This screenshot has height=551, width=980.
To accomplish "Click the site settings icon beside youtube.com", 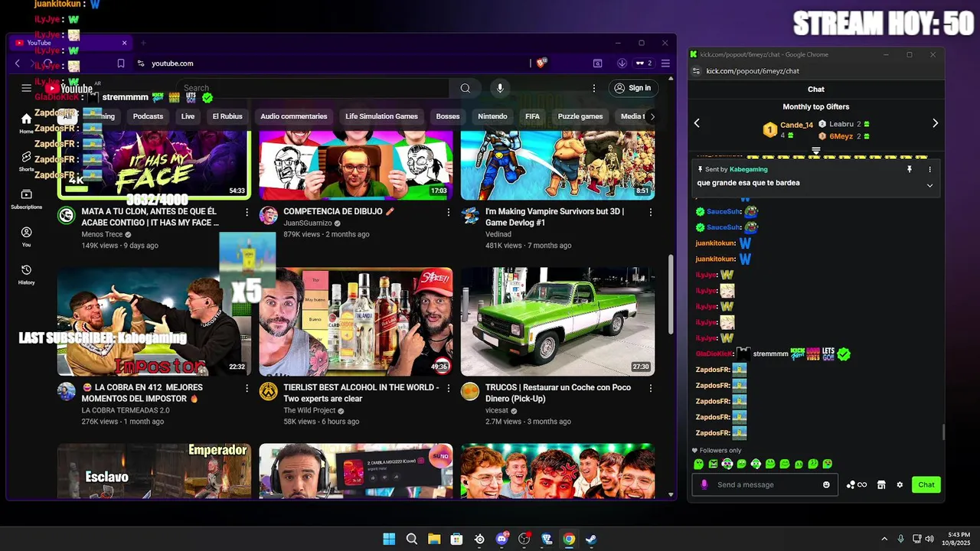I will (140, 64).
